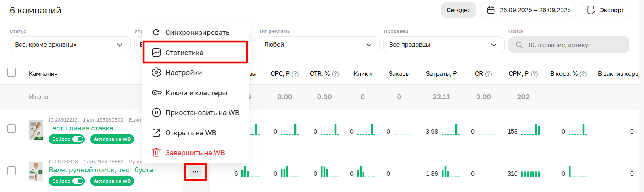
Task: Click the Синхронизировать refresh icon
Action: click(x=156, y=32)
